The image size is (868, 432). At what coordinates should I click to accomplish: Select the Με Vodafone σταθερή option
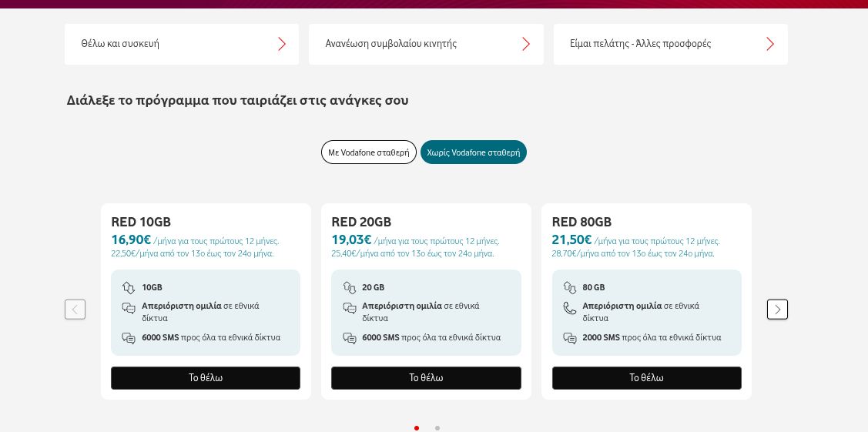(x=369, y=152)
